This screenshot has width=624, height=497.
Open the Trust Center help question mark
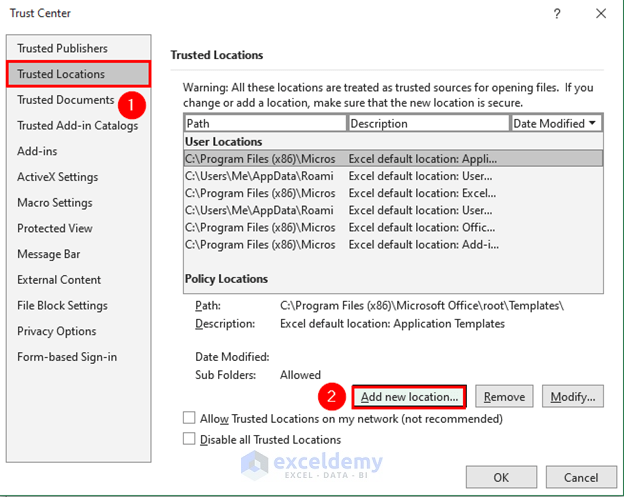click(x=557, y=14)
